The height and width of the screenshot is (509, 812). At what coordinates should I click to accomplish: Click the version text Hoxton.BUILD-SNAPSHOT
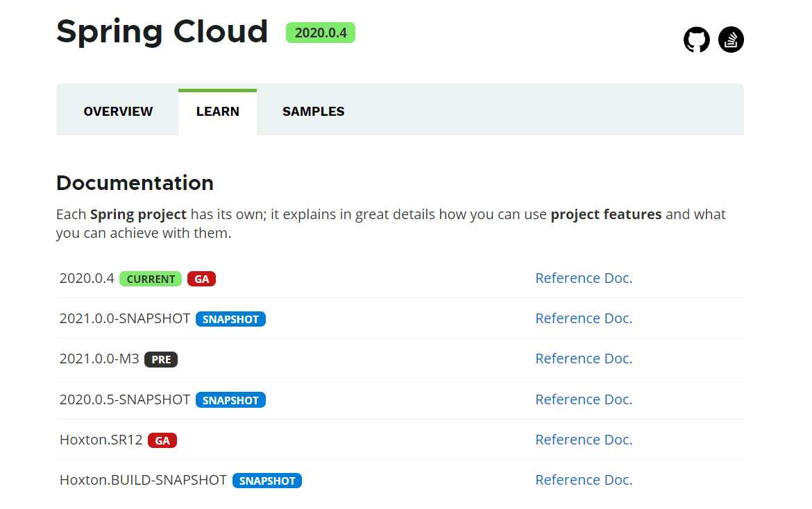144,480
